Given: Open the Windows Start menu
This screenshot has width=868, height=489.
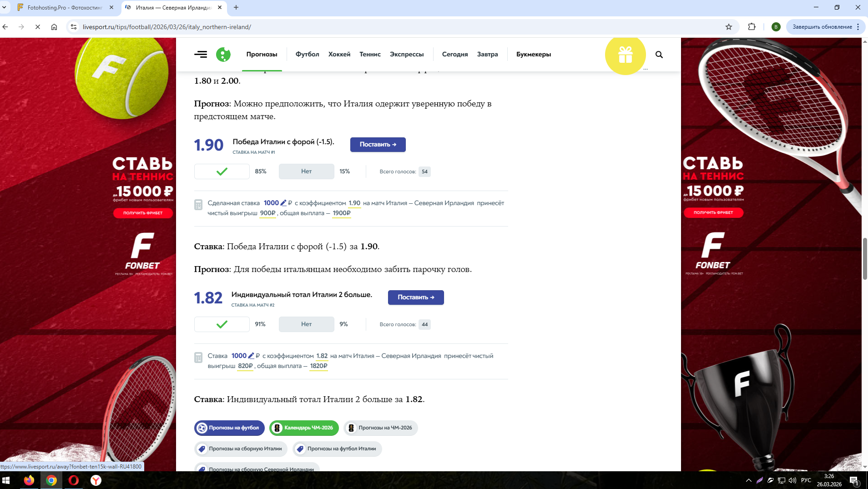Looking at the screenshot, I should [x=6, y=480].
